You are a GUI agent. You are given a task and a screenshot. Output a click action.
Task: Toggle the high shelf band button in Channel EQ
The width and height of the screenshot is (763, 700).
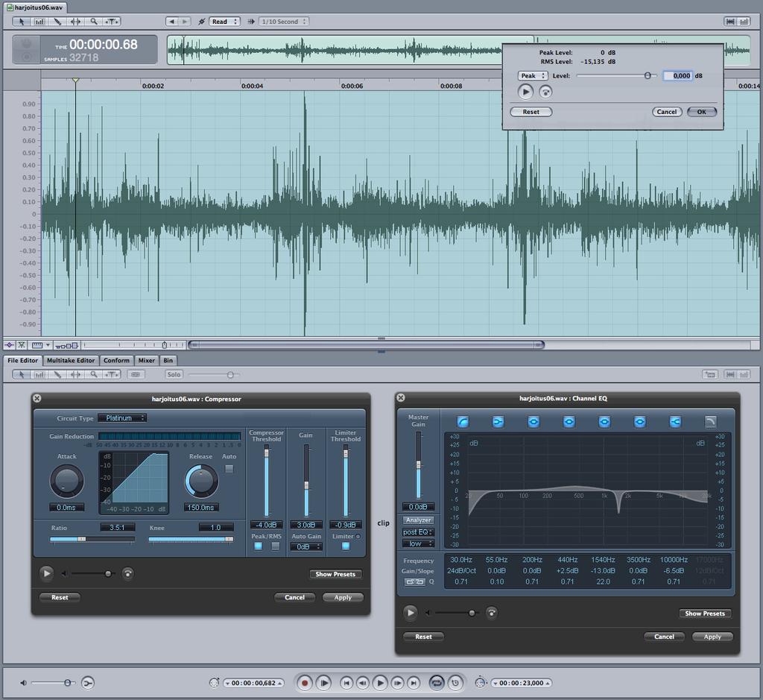point(675,421)
